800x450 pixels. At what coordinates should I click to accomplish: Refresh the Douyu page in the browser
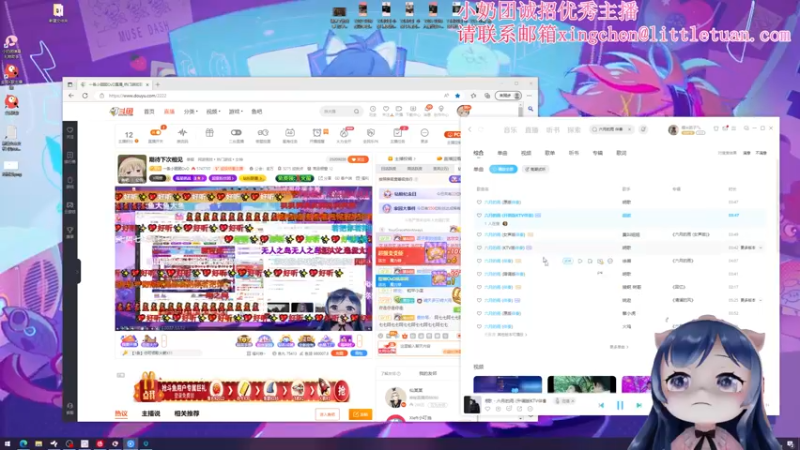[x=85, y=95]
